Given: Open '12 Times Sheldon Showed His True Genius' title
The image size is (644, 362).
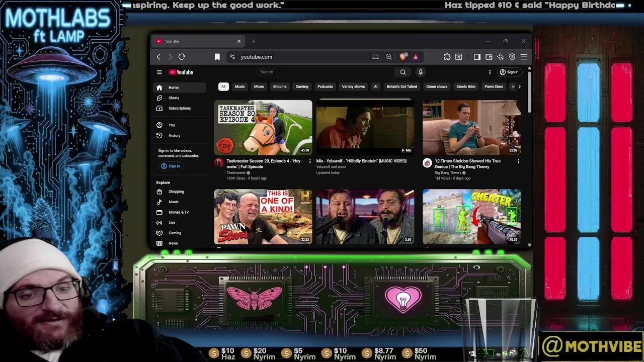Looking at the screenshot, I should coord(468,164).
